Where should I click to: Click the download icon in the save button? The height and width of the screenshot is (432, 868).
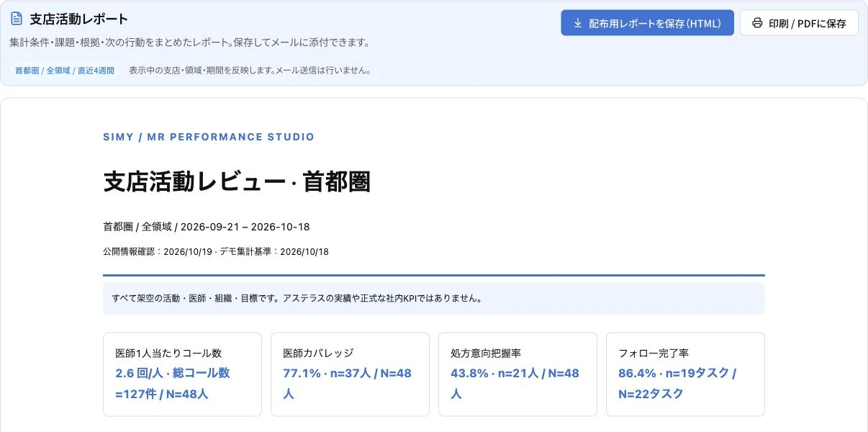pyautogui.click(x=577, y=23)
